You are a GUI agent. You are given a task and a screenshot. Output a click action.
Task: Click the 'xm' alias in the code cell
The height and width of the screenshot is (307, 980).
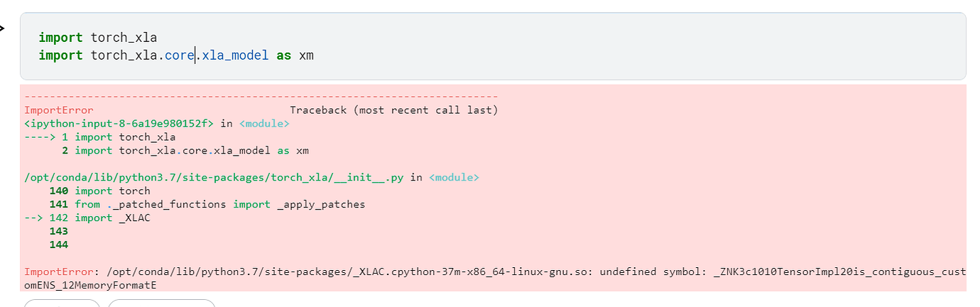(x=306, y=55)
